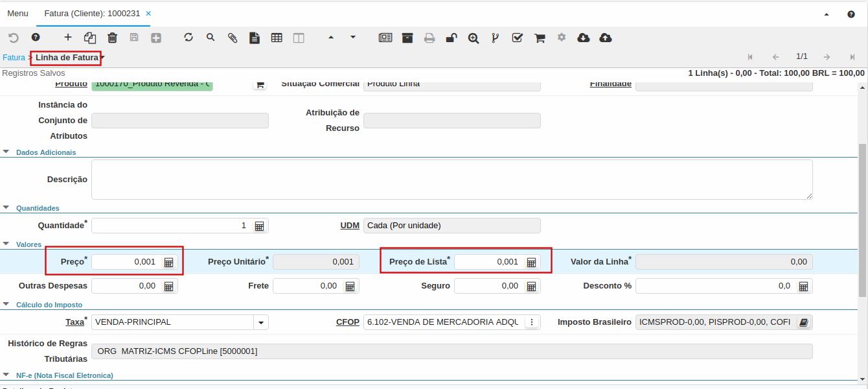The image size is (868, 389).
Task: Select the Fatura (Cliente): 1000231 tab
Action: point(92,14)
